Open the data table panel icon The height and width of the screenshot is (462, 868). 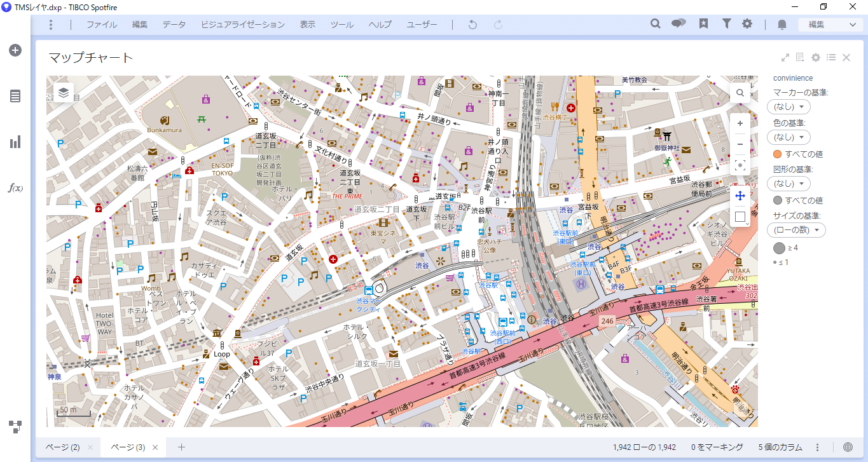15,96
